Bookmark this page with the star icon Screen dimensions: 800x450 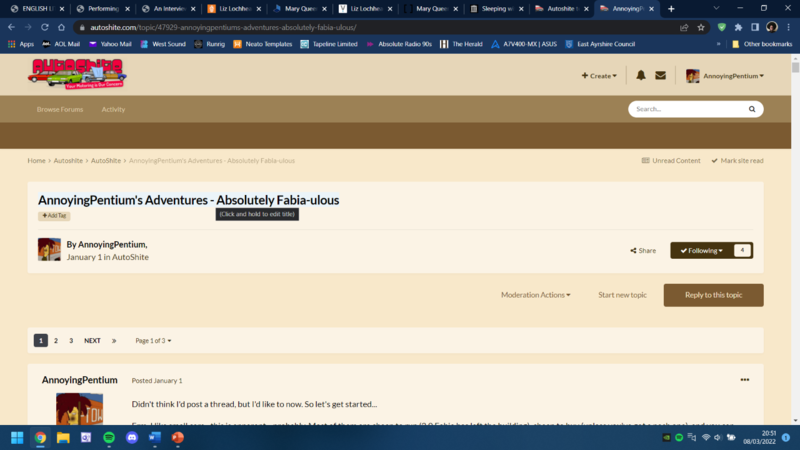tap(701, 28)
